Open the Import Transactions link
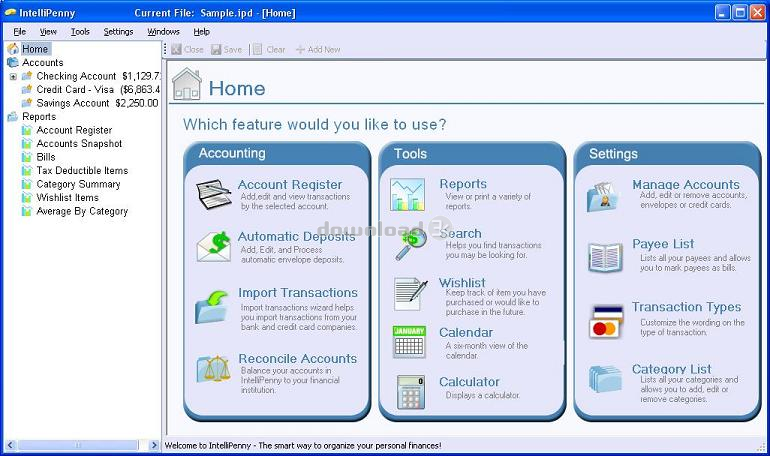The height and width of the screenshot is (456, 770). pos(298,293)
